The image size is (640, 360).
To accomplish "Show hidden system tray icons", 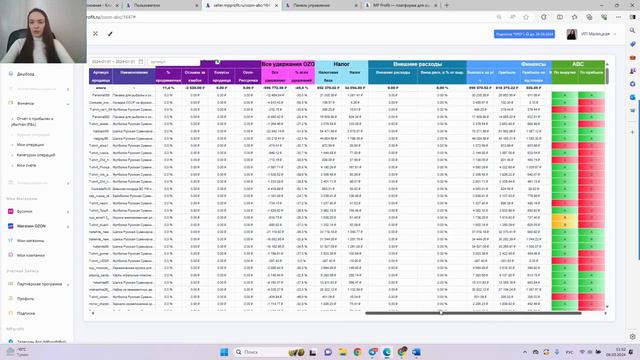I will coord(524,352).
